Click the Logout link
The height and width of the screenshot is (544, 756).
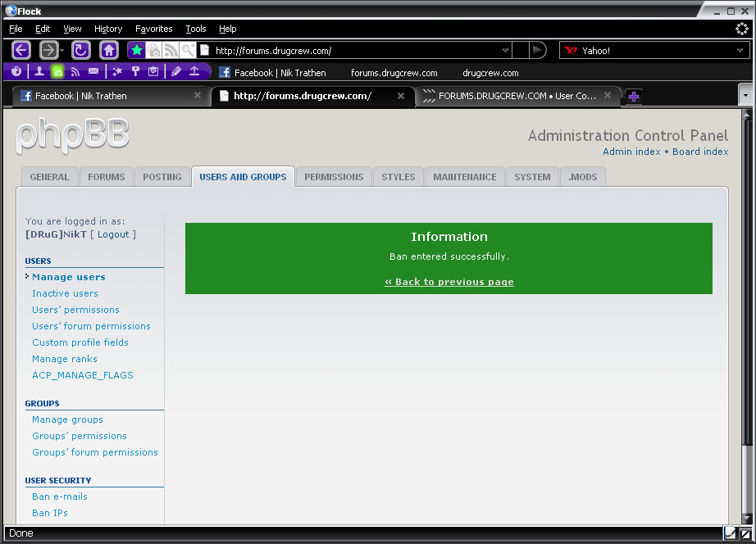click(x=113, y=234)
